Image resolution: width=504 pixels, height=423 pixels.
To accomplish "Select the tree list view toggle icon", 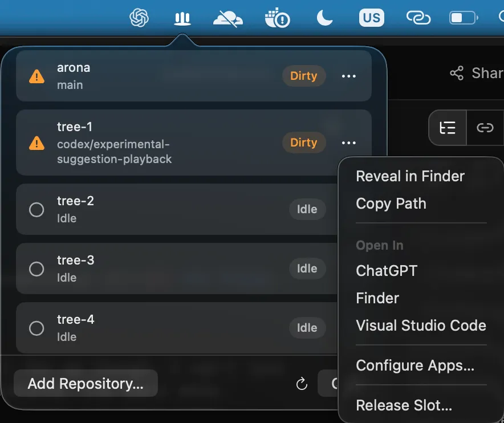I will coord(448,128).
